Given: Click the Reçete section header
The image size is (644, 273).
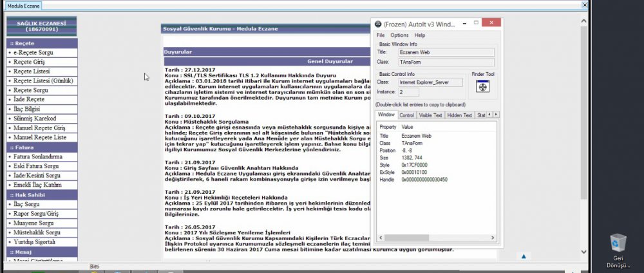Looking at the screenshot, I should coord(42,43).
